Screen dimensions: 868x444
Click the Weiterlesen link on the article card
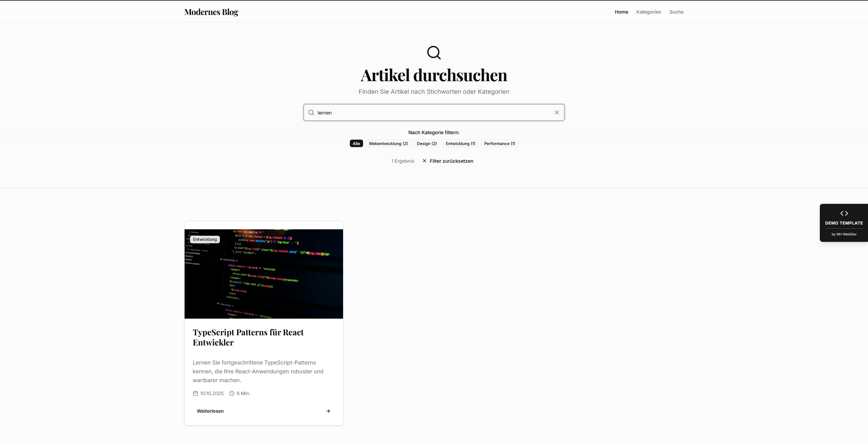coord(210,411)
